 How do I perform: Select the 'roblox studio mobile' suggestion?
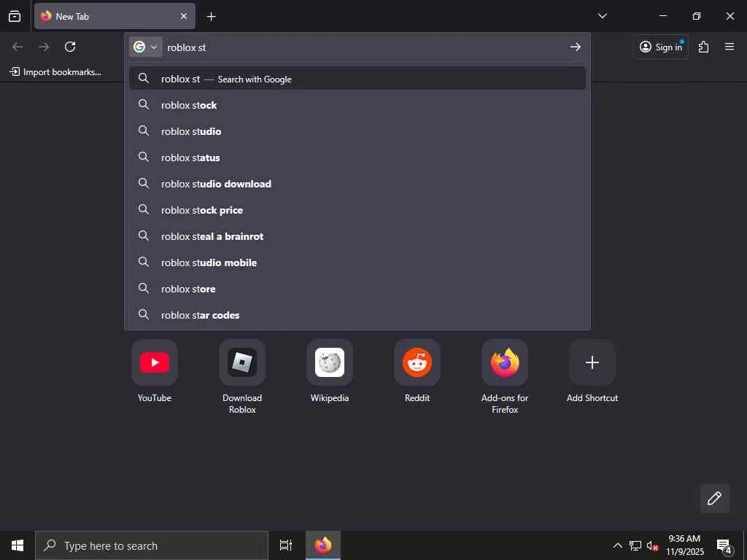(x=357, y=262)
